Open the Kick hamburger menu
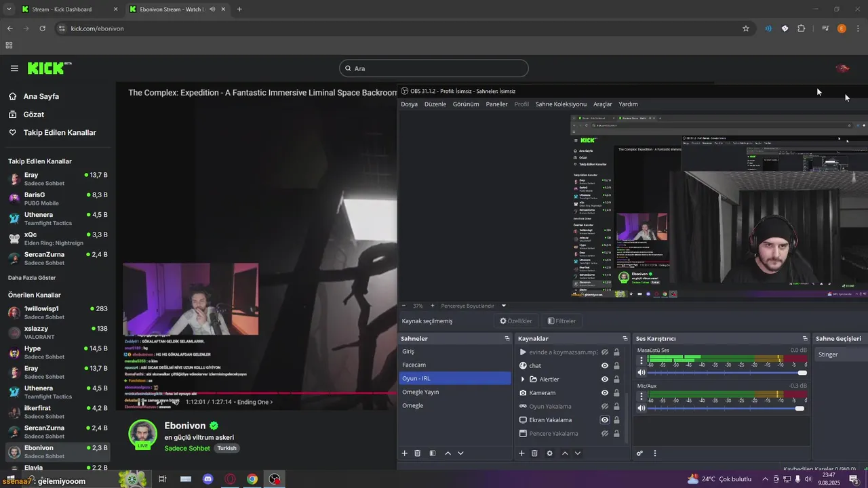 14,68
